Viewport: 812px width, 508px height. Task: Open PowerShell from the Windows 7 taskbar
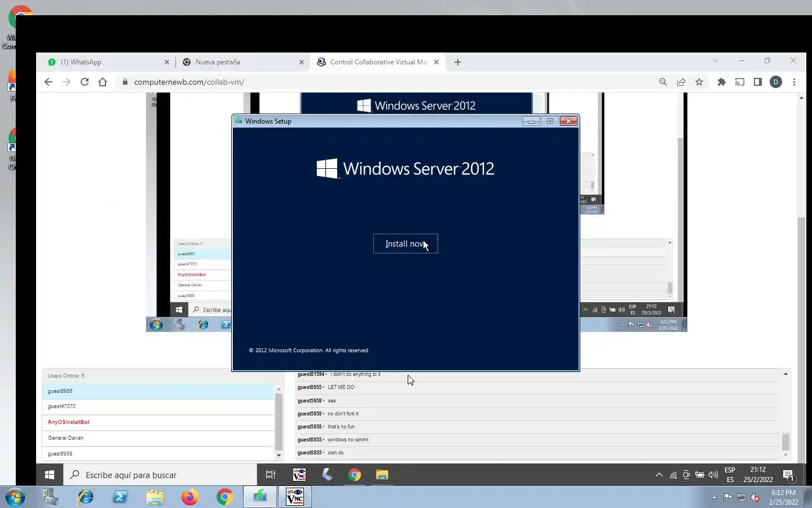point(120,497)
